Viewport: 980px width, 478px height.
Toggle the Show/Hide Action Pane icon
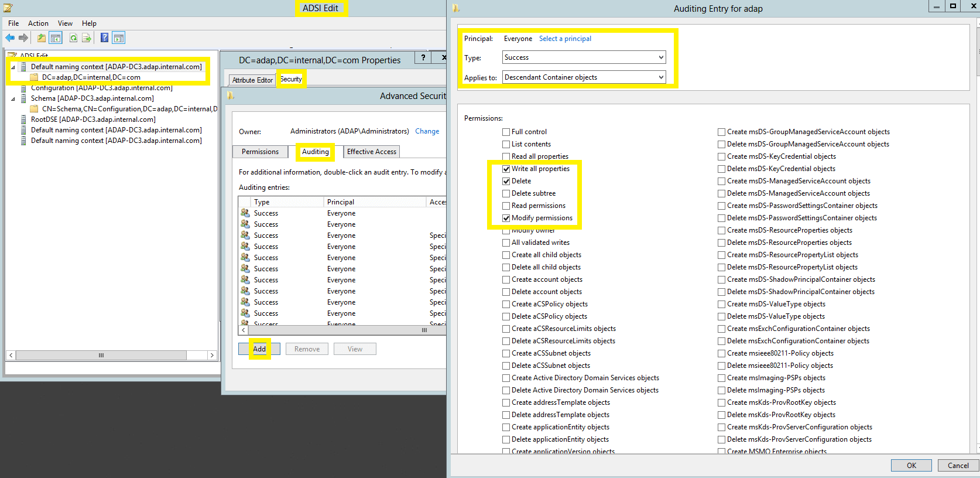pyautogui.click(x=119, y=38)
